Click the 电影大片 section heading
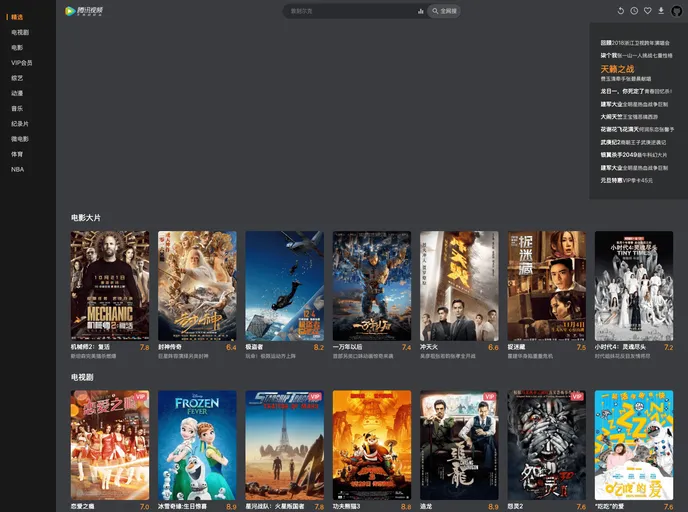 tap(86, 218)
